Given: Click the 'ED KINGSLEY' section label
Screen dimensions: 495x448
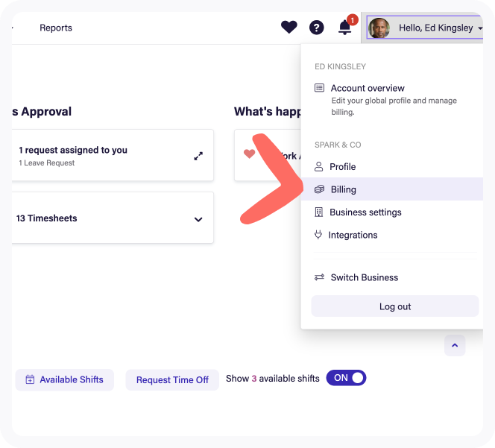Looking at the screenshot, I should click(x=340, y=66).
